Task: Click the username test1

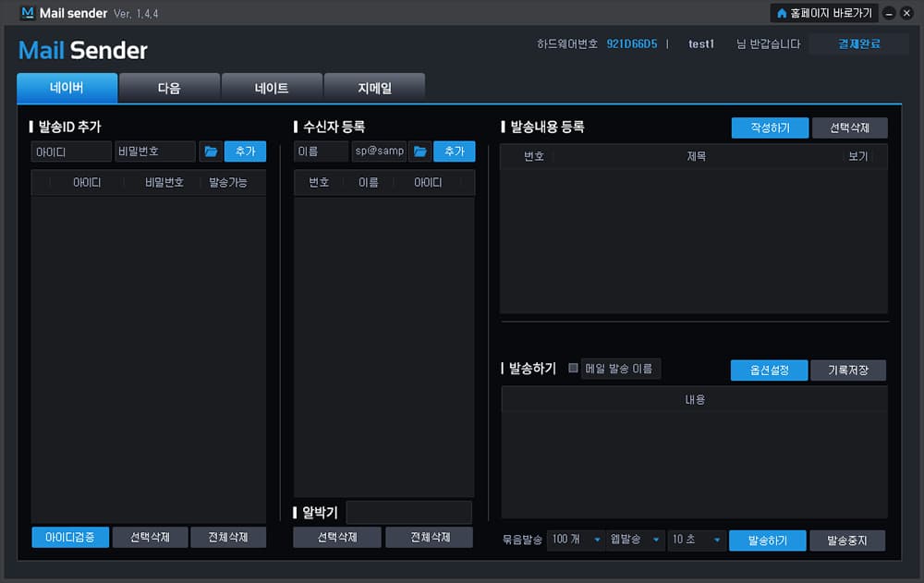Action: pyautogui.click(x=701, y=43)
